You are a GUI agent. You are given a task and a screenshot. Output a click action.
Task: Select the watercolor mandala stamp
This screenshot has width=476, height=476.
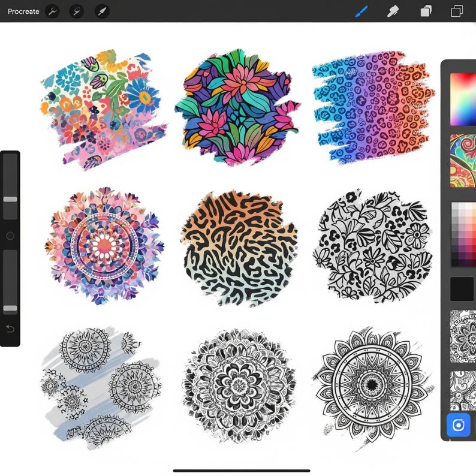(x=104, y=246)
